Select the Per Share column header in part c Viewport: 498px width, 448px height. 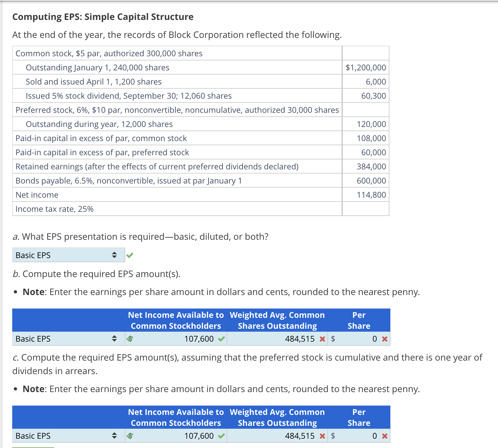coord(359,417)
